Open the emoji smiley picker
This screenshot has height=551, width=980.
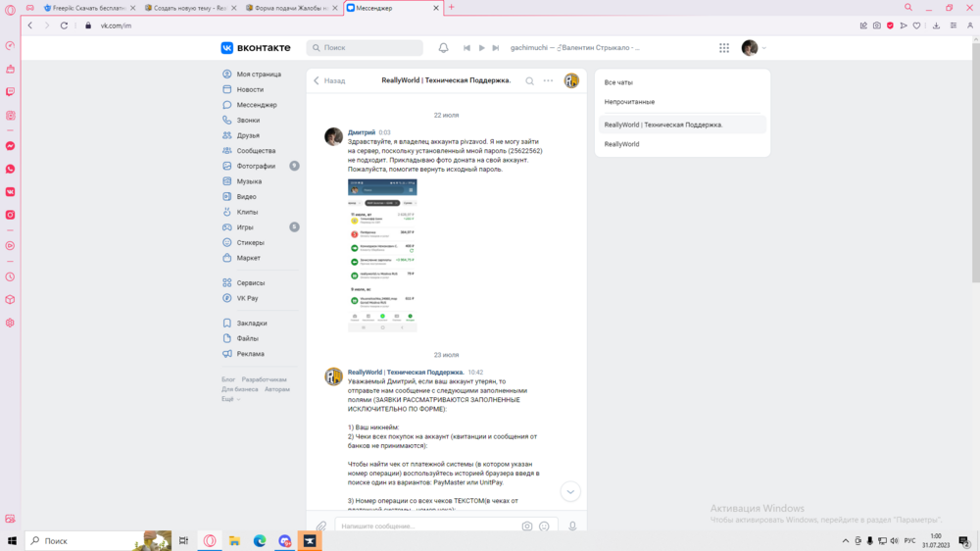544,526
